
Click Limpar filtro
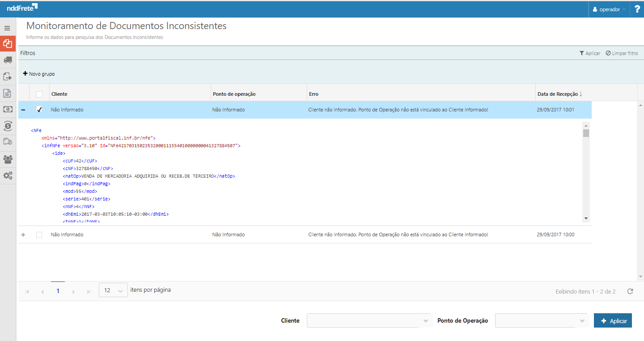coord(622,53)
